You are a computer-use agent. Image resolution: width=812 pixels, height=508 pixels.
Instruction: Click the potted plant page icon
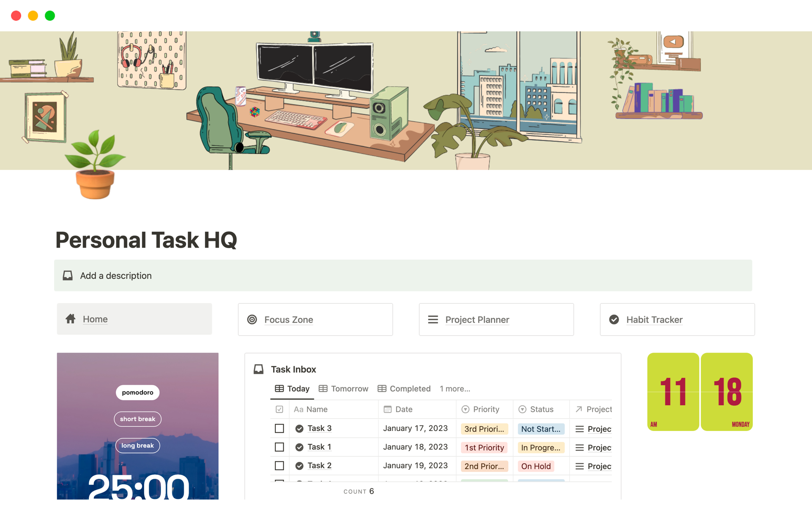[95, 165]
